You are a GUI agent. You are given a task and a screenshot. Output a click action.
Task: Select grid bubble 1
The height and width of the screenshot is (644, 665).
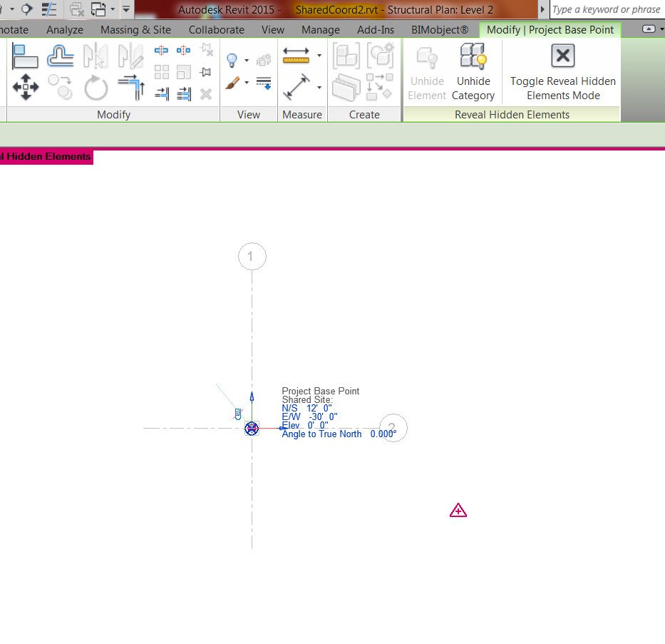(252, 256)
